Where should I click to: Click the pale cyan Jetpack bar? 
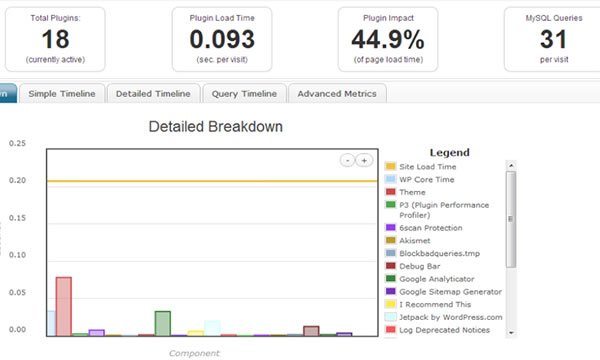(x=212, y=328)
